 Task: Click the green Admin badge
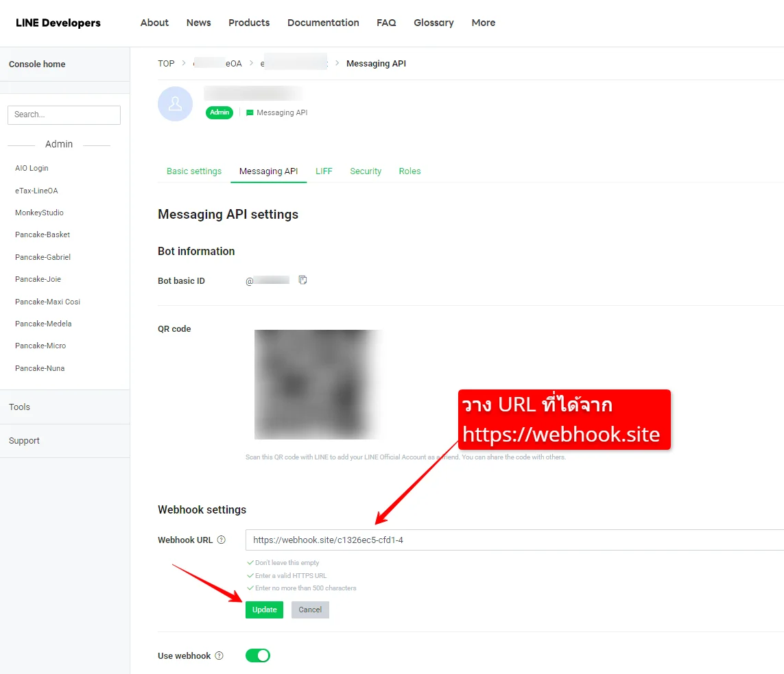[219, 112]
